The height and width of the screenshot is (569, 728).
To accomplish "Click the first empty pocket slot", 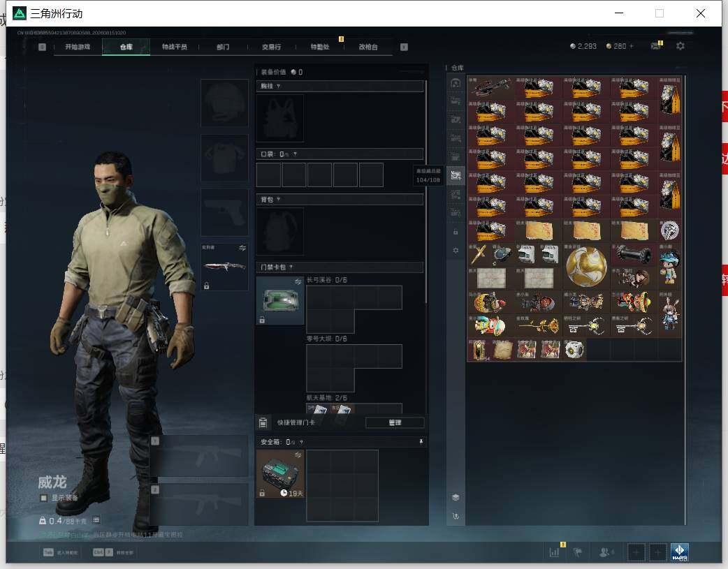I will pyautogui.click(x=268, y=175).
